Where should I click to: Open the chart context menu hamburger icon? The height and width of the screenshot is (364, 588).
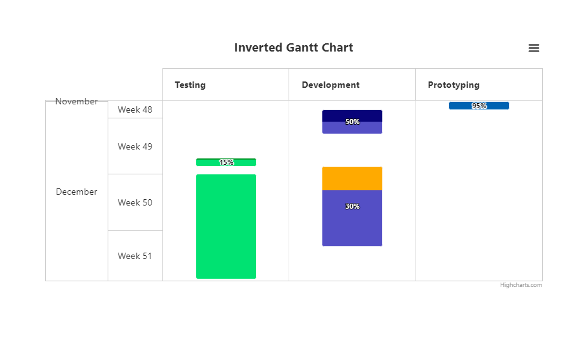coord(534,48)
